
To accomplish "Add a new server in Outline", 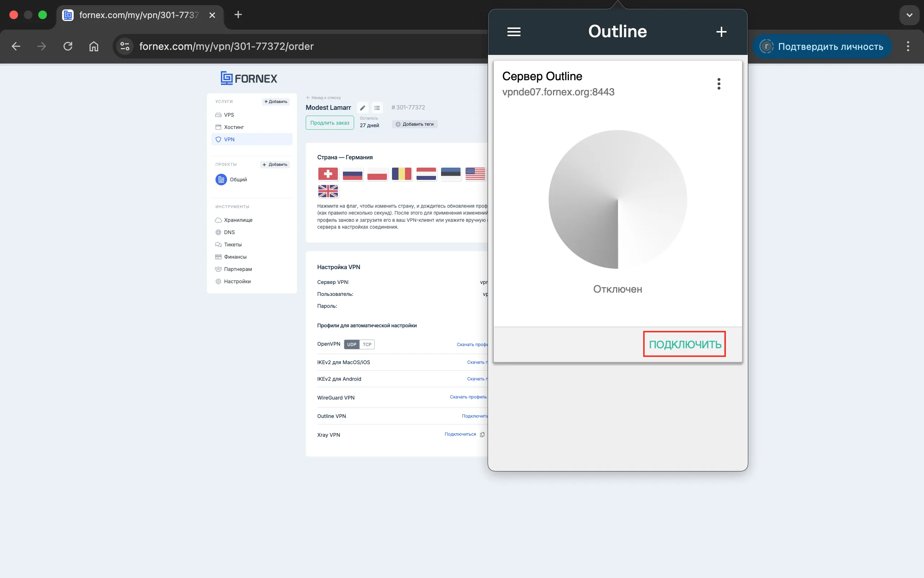I will 721,32.
